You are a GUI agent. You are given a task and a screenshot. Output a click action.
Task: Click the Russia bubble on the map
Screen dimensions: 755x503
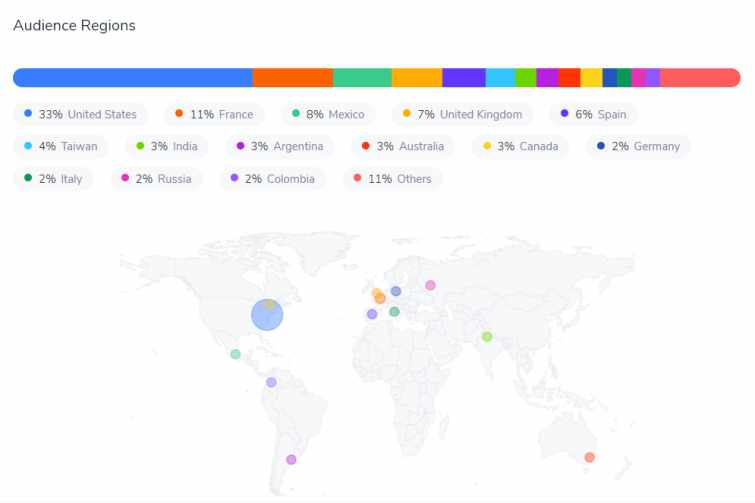click(430, 285)
